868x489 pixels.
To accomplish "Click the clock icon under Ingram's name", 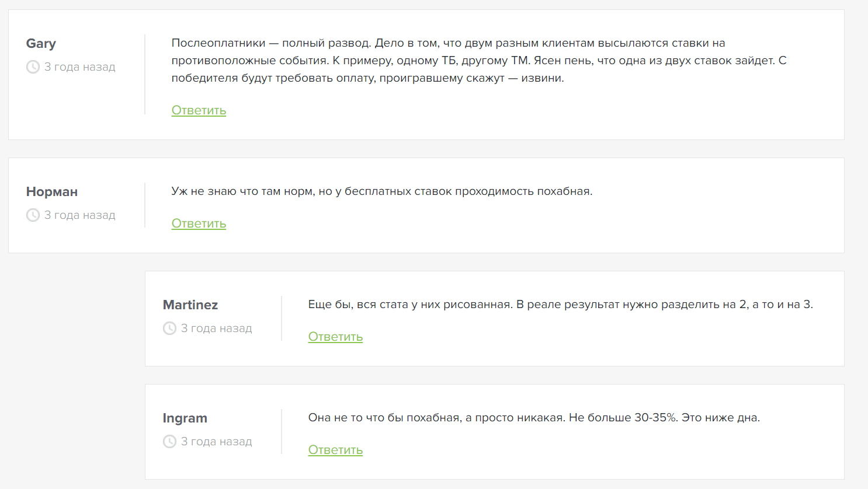I will [169, 442].
